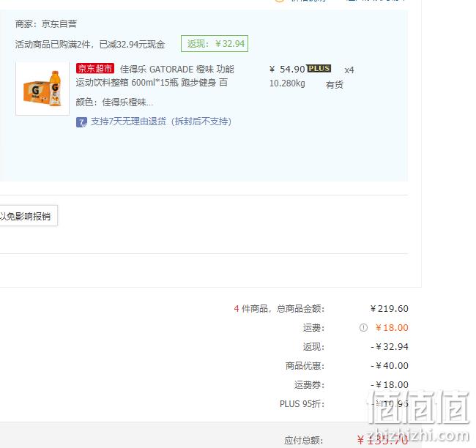Click the 以免影响报销 button

click(x=29, y=216)
